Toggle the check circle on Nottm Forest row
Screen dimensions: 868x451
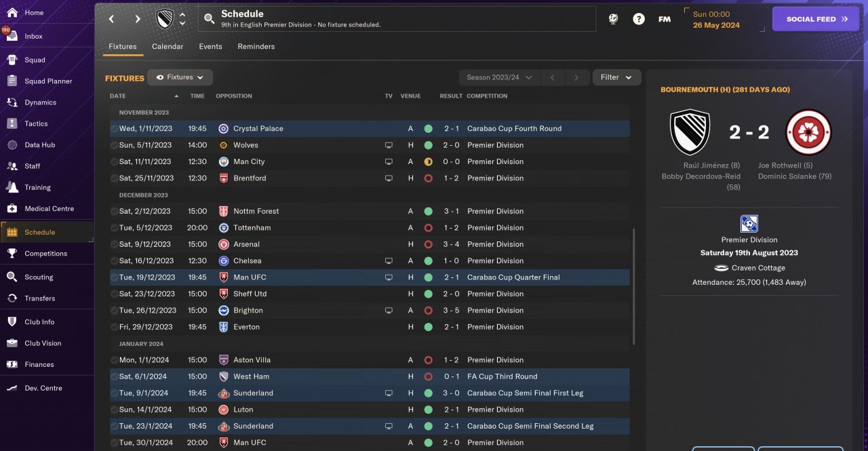(x=114, y=211)
